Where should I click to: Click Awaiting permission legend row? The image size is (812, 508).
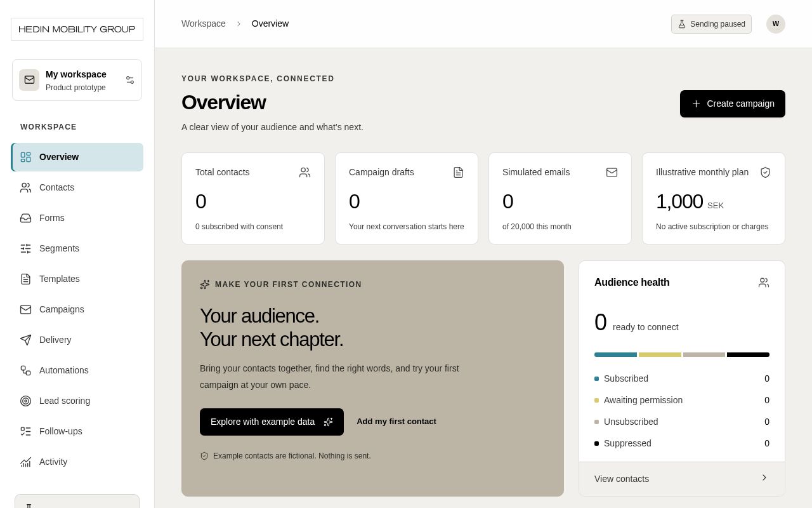pos(682,400)
